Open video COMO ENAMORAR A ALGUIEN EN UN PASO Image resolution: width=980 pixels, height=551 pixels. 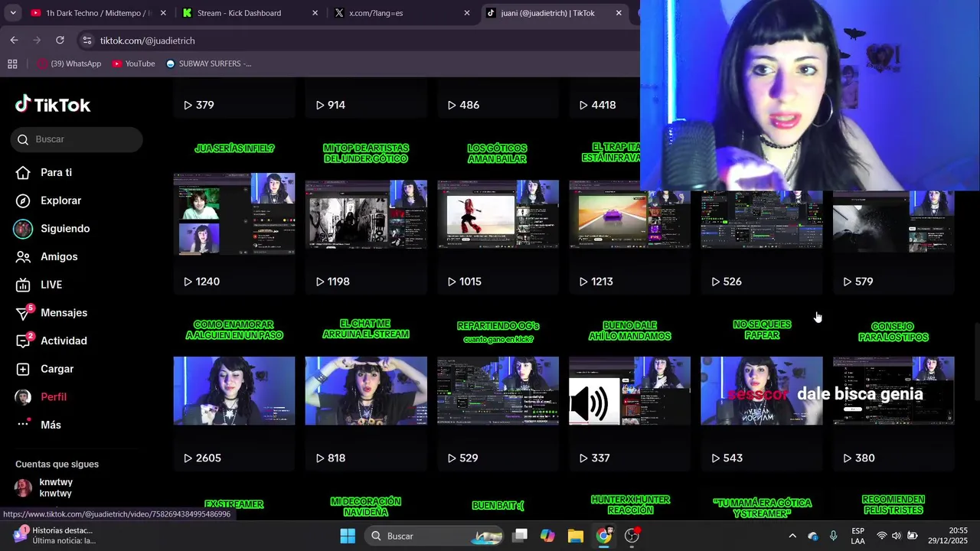(234, 390)
